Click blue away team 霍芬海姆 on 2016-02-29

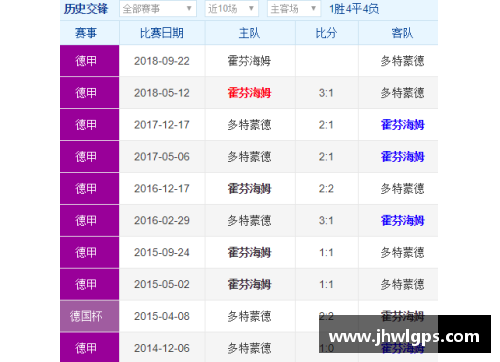click(x=402, y=220)
